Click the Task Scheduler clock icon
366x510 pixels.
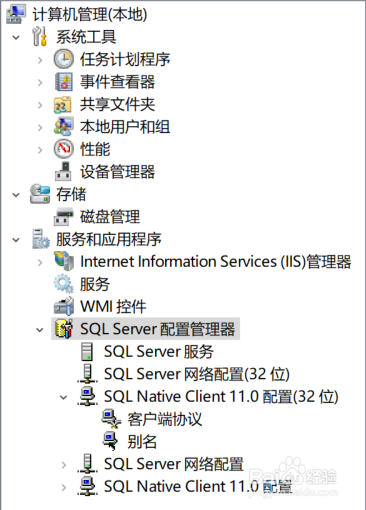click(63, 59)
